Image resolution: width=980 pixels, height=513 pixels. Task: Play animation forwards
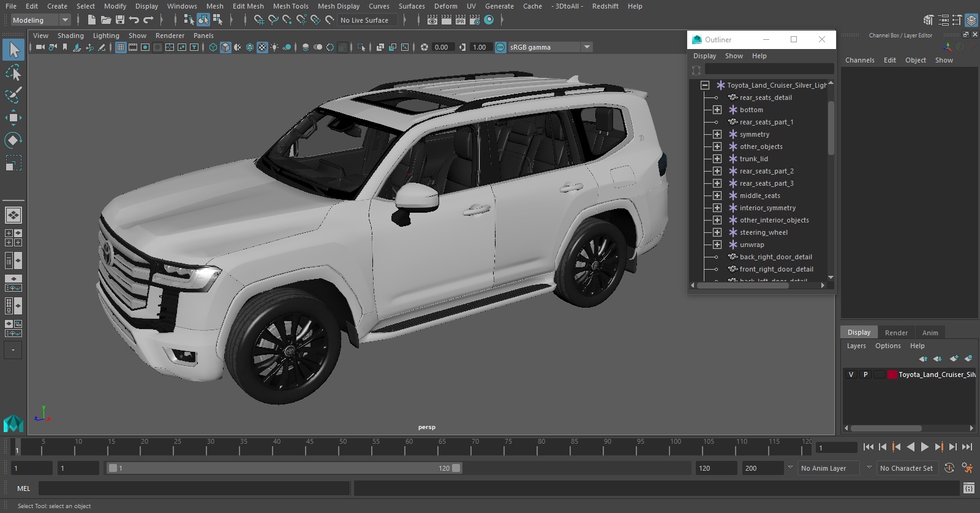click(x=925, y=447)
